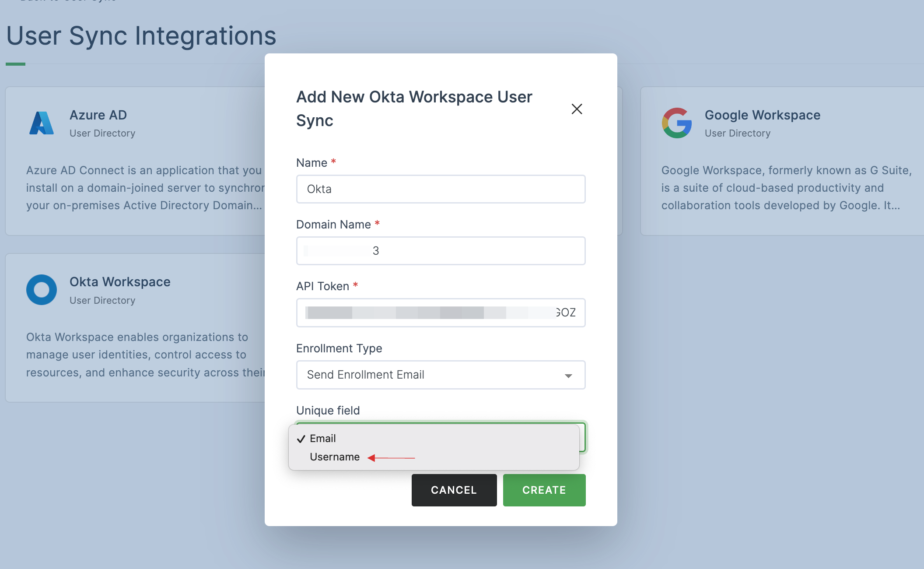Open the Okta Workspace card title

tap(120, 282)
